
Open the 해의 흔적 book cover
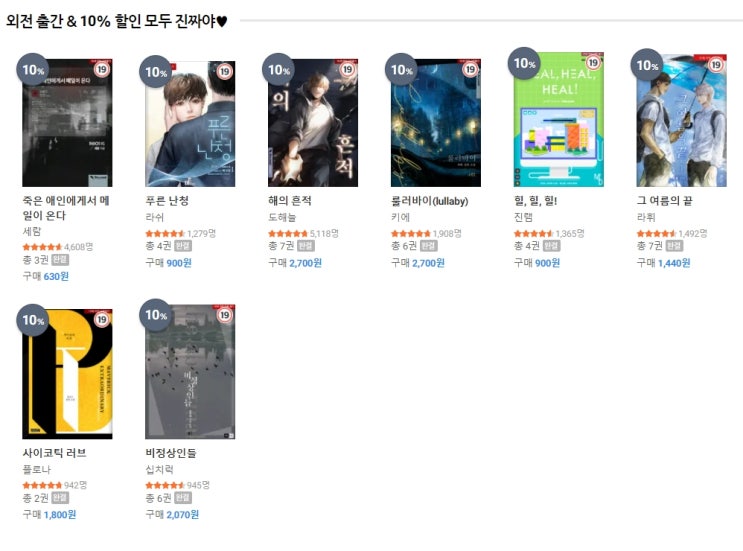click(313, 123)
